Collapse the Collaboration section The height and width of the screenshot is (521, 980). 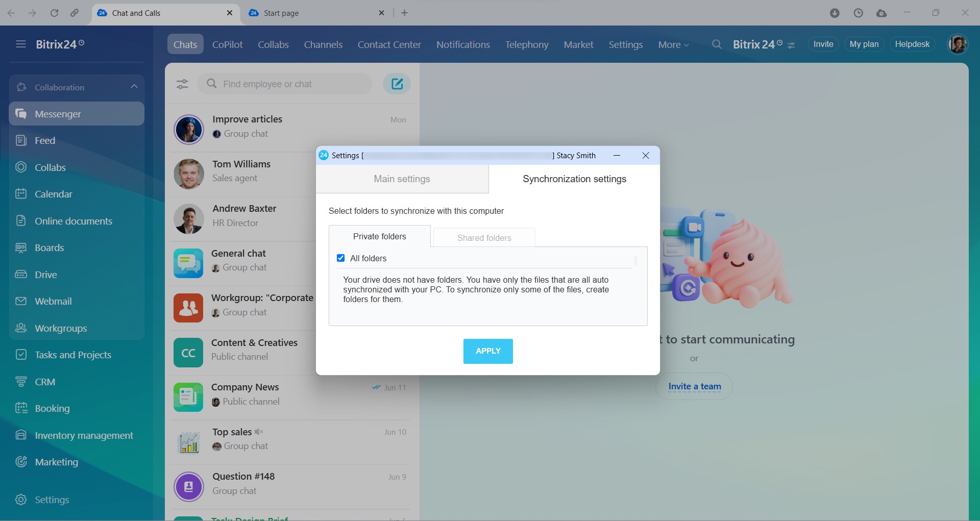[134, 87]
